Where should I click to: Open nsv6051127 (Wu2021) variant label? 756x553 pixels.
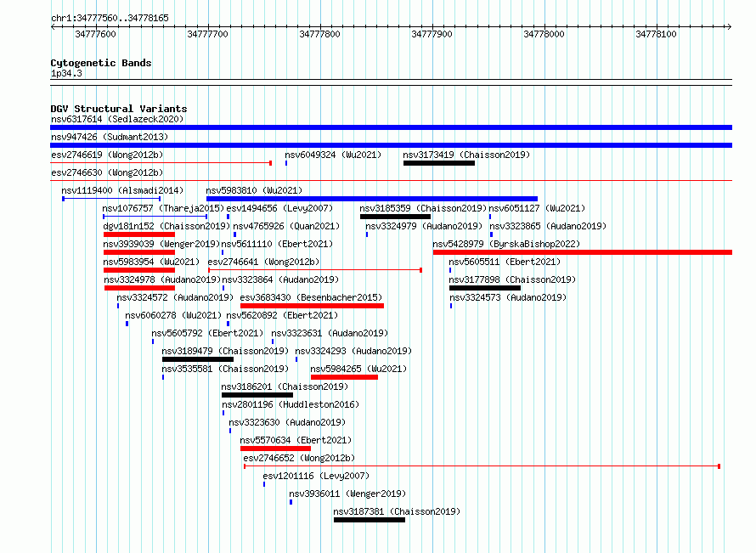coord(537,208)
